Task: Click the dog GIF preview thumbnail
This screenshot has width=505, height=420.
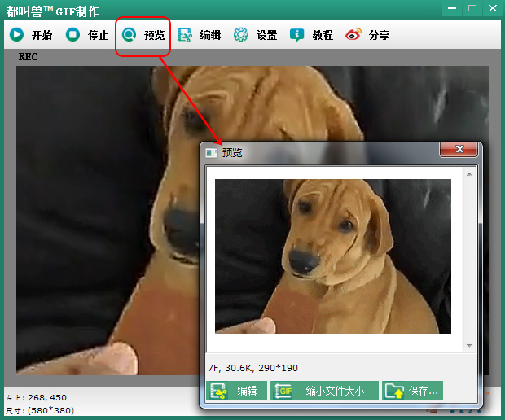Action: point(333,256)
